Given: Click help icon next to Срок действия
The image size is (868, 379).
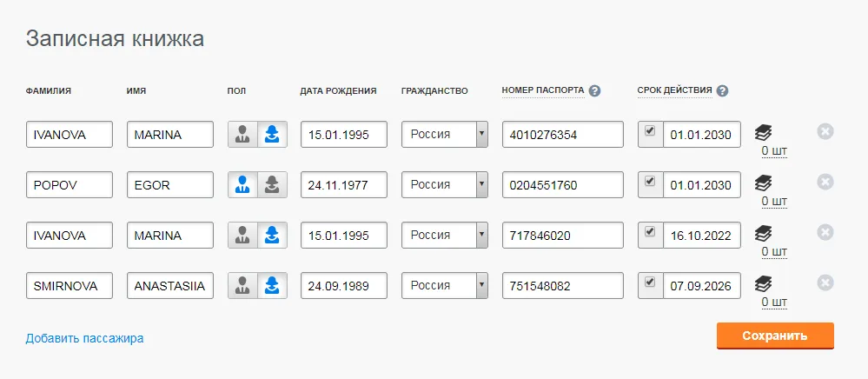Looking at the screenshot, I should [x=722, y=90].
